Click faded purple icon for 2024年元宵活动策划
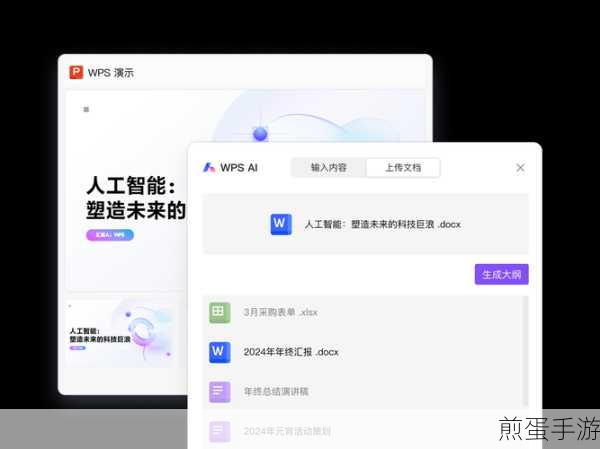 [220, 431]
